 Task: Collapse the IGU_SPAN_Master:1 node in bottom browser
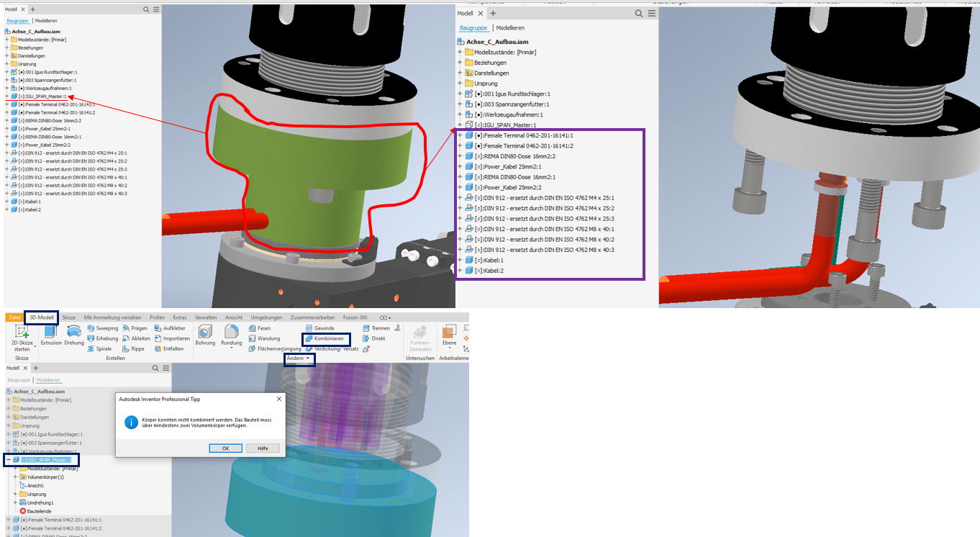click(x=8, y=460)
